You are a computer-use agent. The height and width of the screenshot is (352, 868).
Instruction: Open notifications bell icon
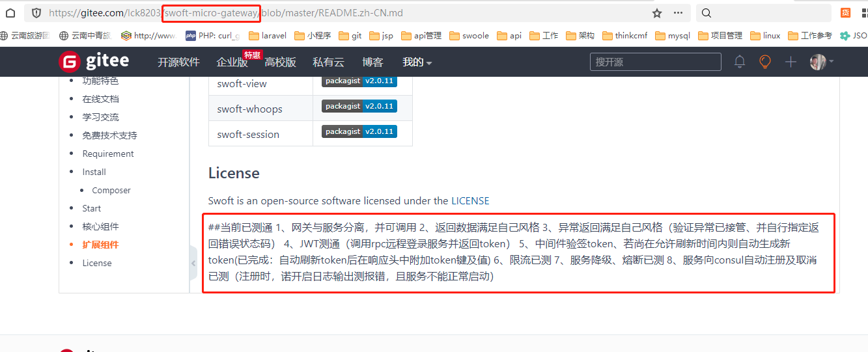click(x=740, y=62)
